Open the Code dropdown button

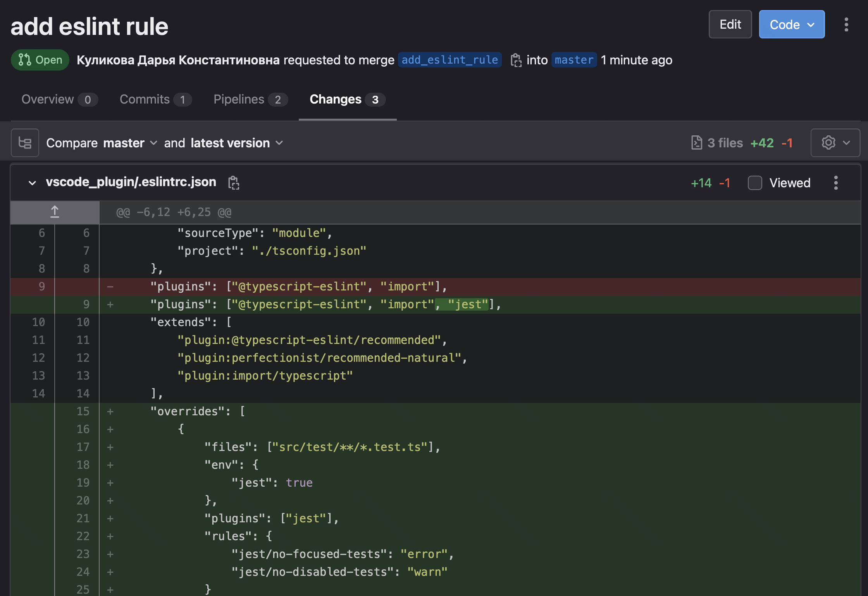point(792,24)
